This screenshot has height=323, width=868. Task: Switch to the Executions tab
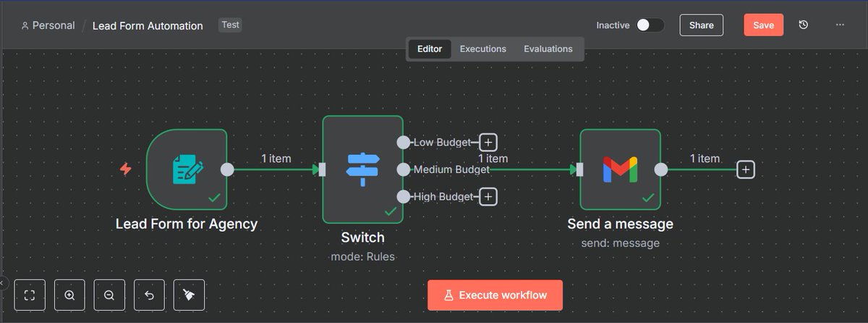[483, 49]
